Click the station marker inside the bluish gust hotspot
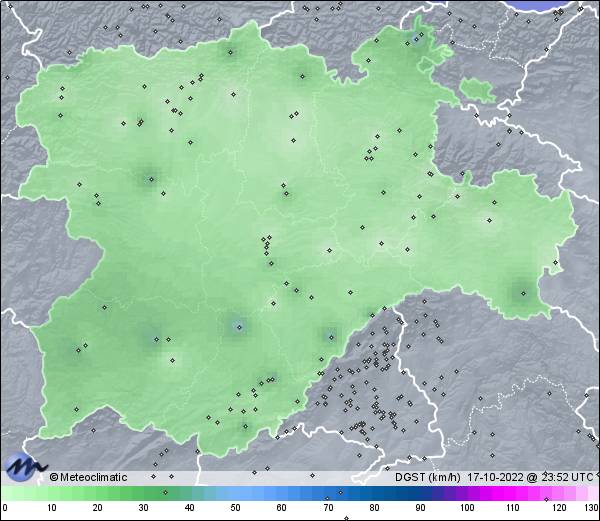The height and width of the screenshot is (521, 600). pyautogui.click(x=240, y=327)
